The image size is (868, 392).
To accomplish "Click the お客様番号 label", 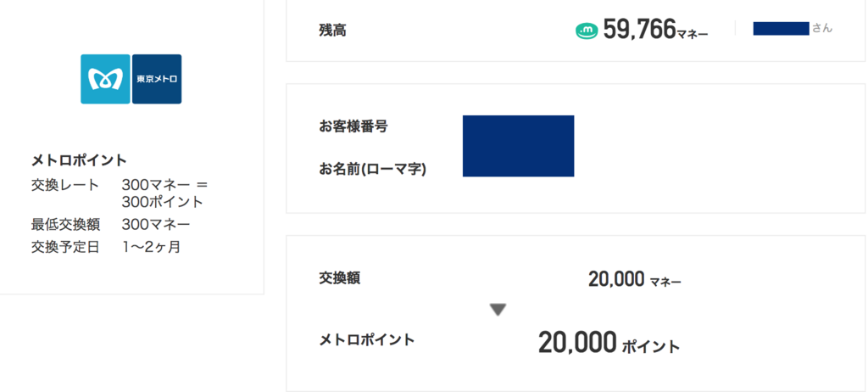I will point(353,126).
